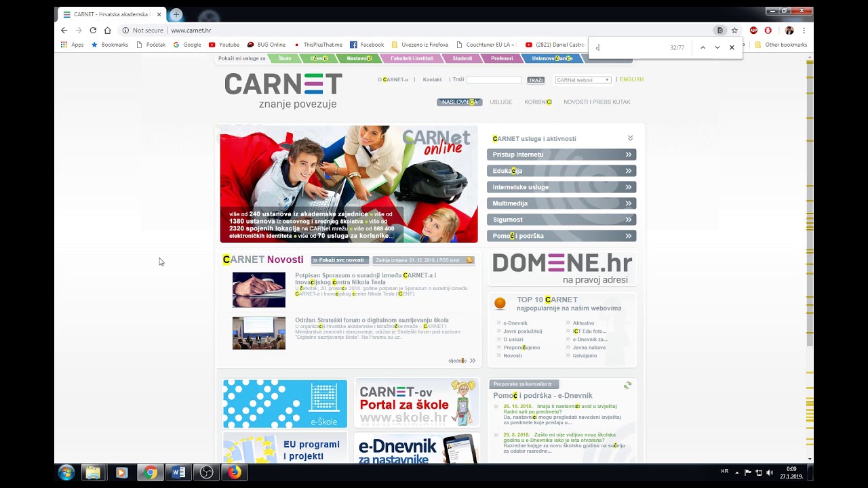Expand Pomoć i podrška section
The image size is (868, 488).
point(561,236)
